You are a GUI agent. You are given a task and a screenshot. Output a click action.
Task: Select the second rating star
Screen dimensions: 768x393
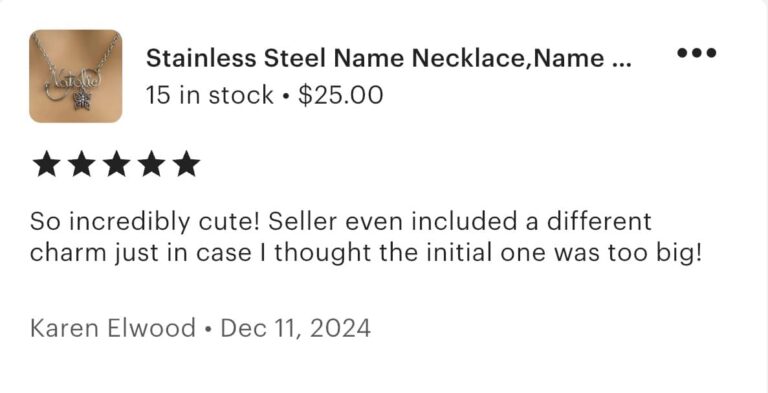[81, 164]
